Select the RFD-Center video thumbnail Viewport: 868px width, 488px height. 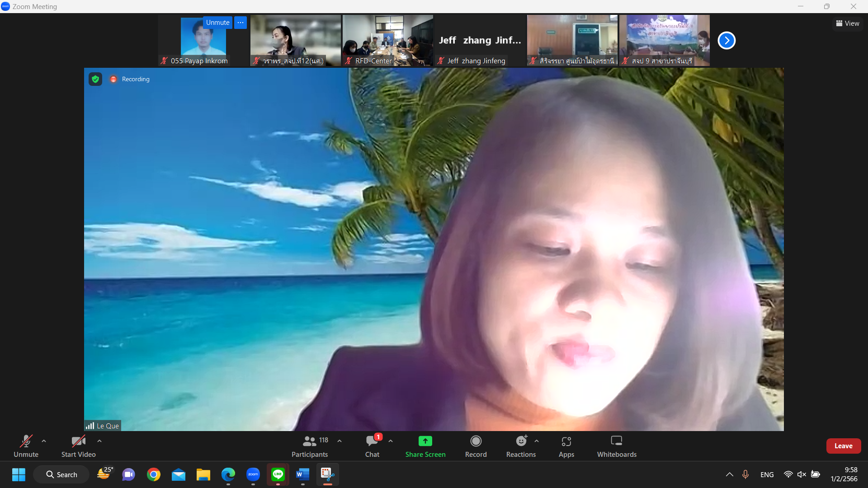pos(387,41)
